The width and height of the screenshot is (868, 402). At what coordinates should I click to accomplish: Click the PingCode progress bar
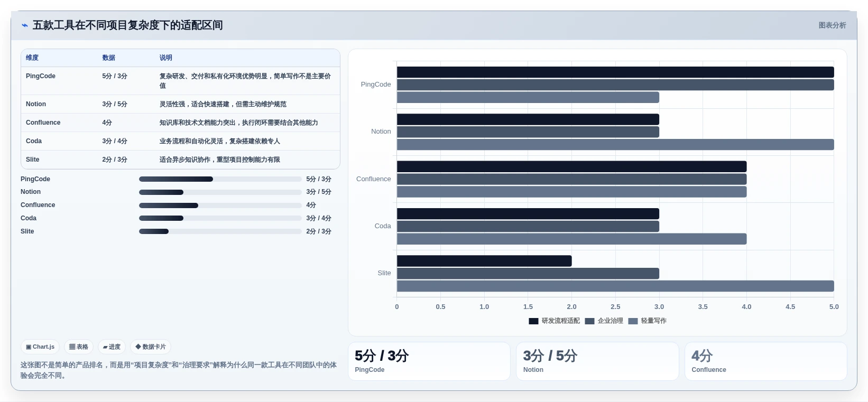click(220, 179)
